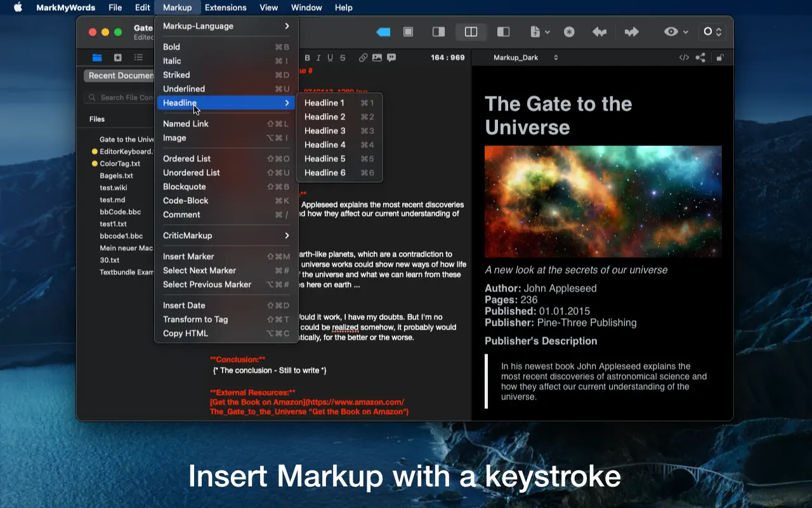Screen dimensions: 812x508
Task: Switch to split editor and preview layout
Action: pos(471,32)
